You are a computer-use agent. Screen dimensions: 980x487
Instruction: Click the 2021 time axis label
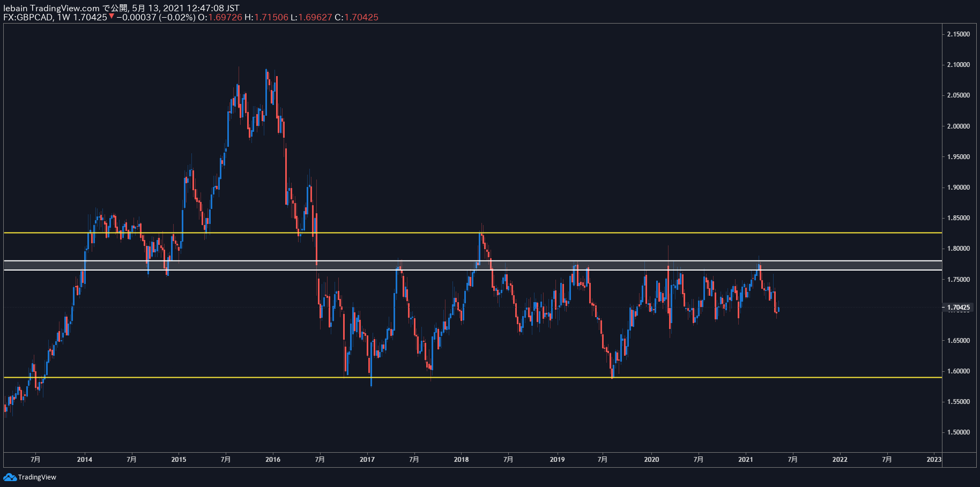click(746, 459)
